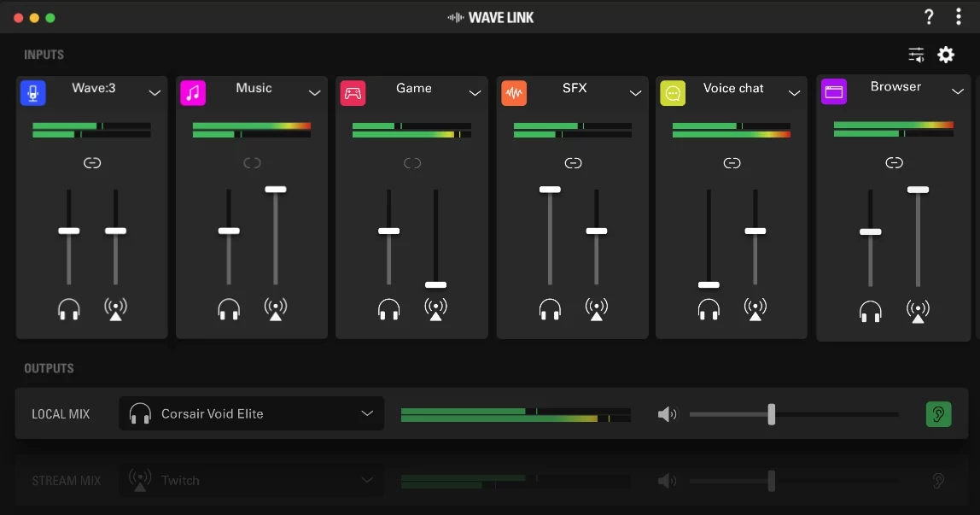
Task: Open mixer options sliders icon
Action: pyautogui.click(x=916, y=55)
